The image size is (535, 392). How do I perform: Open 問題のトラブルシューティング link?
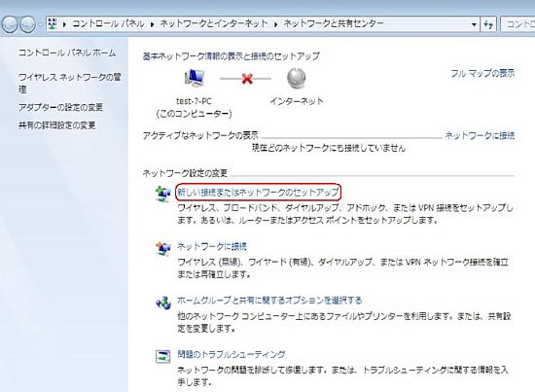[231, 354]
